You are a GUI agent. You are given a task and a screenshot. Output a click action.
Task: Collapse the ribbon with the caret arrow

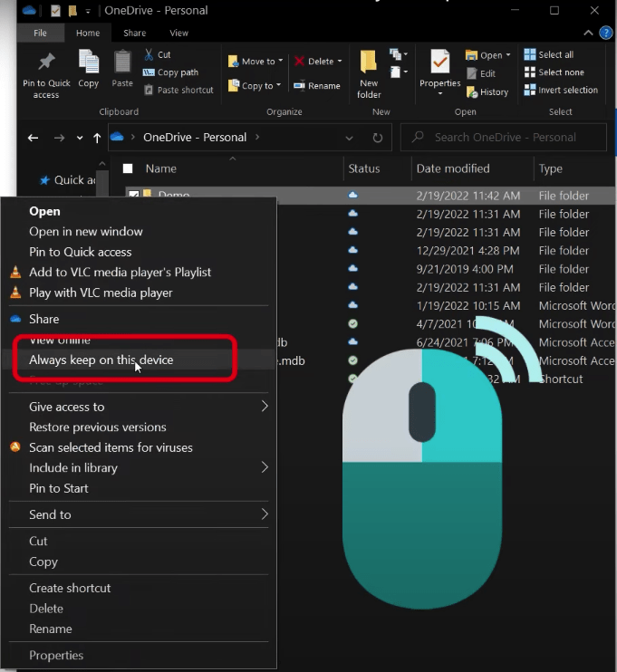coord(588,33)
